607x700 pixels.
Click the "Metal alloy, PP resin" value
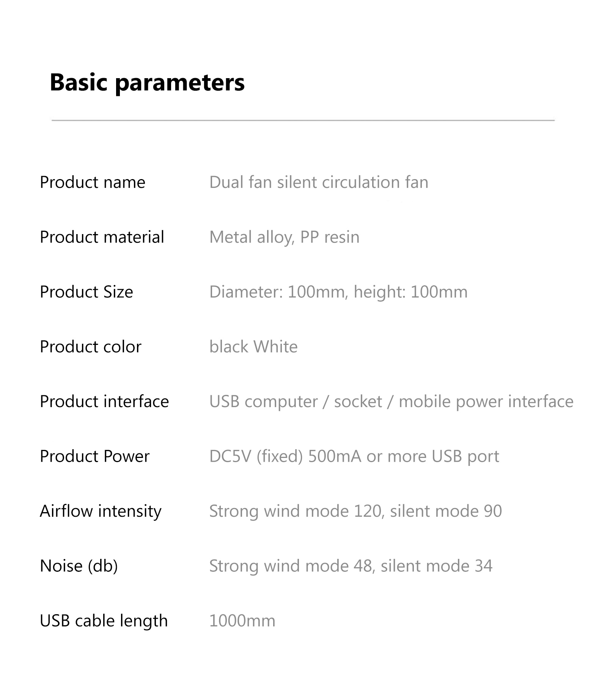(284, 237)
